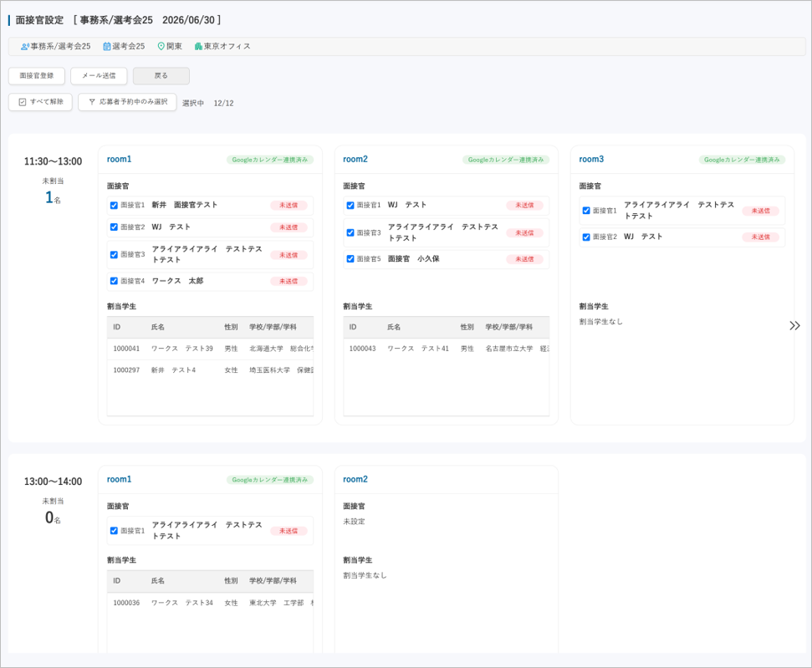This screenshot has height=668, width=812.
Task: Click the 11:30〜13:00 time slot label
Action: 53,161
